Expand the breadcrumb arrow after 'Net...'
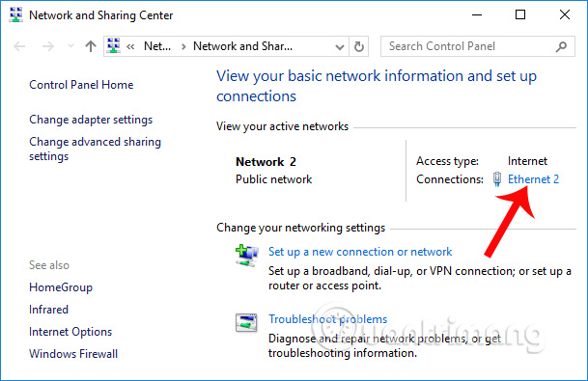The image size is (588, 381). coord(183,46)
